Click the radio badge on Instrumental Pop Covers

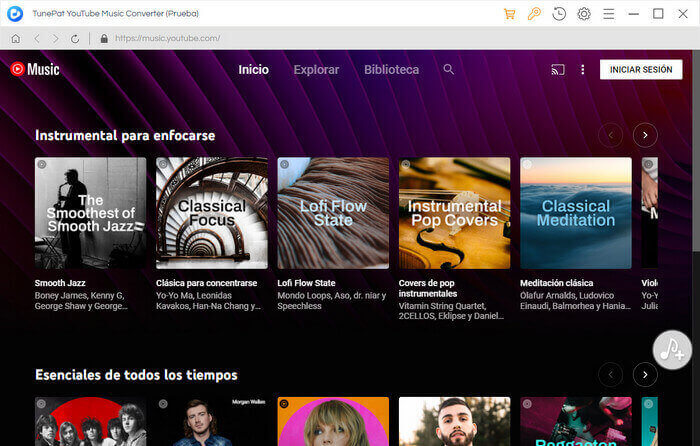[x=406, y=164]
